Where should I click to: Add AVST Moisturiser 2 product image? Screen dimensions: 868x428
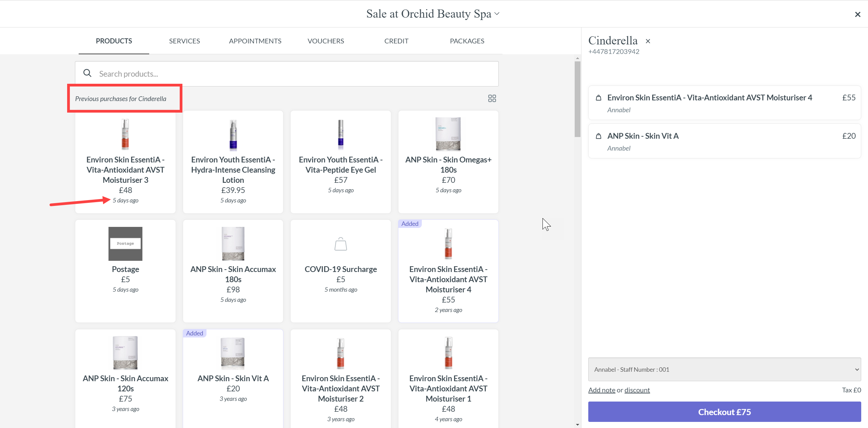[340, 353]
